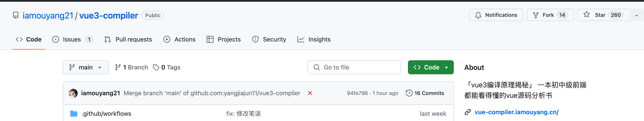
Task: Click the Go to file search field
Action: [354, 67]
